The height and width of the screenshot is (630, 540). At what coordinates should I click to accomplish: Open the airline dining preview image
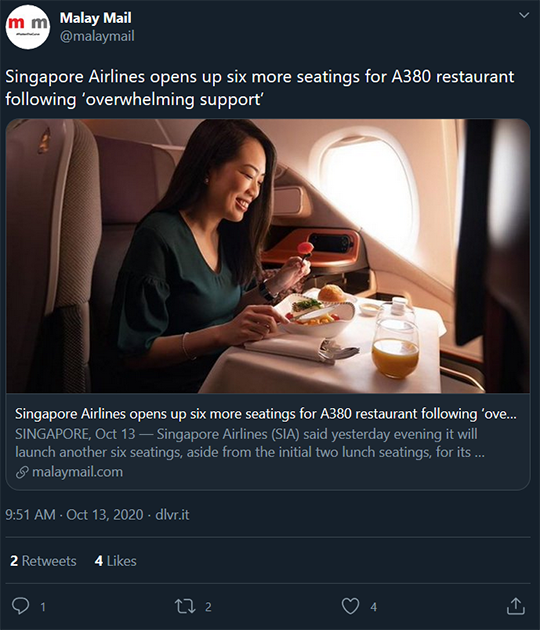point(268,256)
